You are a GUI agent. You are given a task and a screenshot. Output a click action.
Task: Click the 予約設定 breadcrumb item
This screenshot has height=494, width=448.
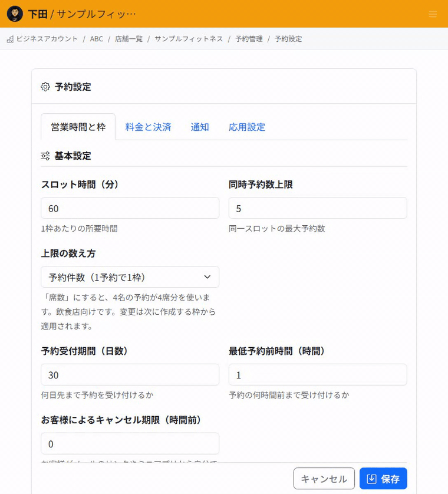pos(288,39)
